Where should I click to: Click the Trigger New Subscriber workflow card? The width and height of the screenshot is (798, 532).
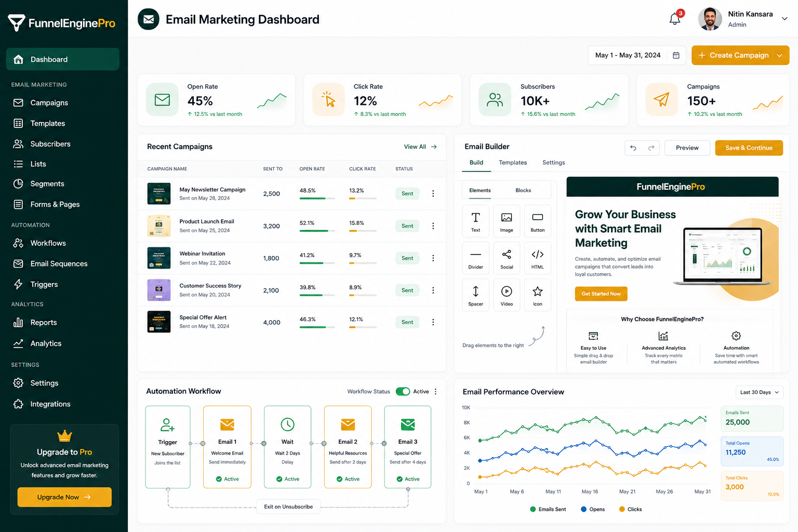[x=168, y=447]
